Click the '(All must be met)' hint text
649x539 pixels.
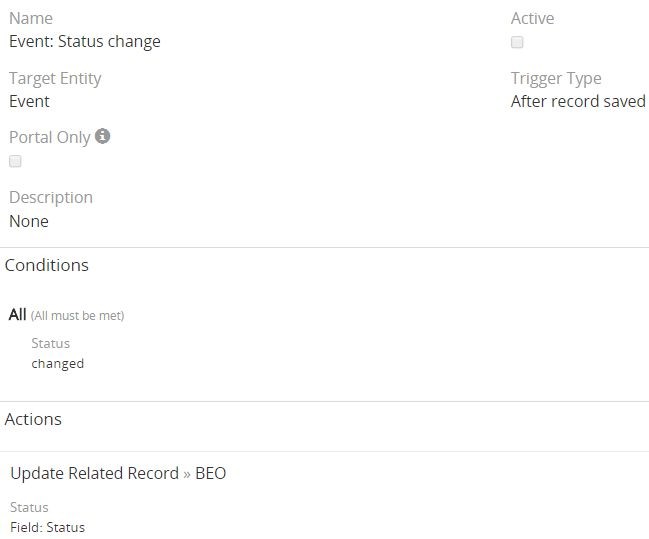tap(77, 316)
